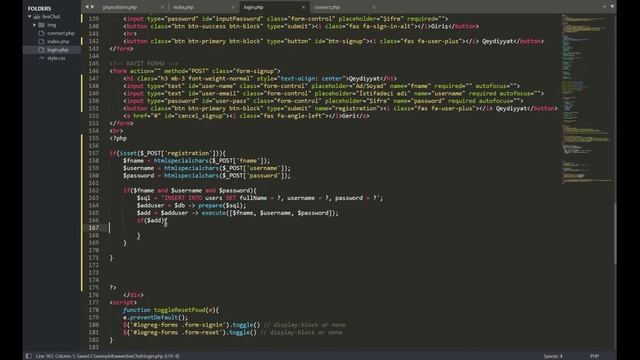Go to the previous tab with left arrow
This screenshot has width=640, height=360.
point(87,7)
